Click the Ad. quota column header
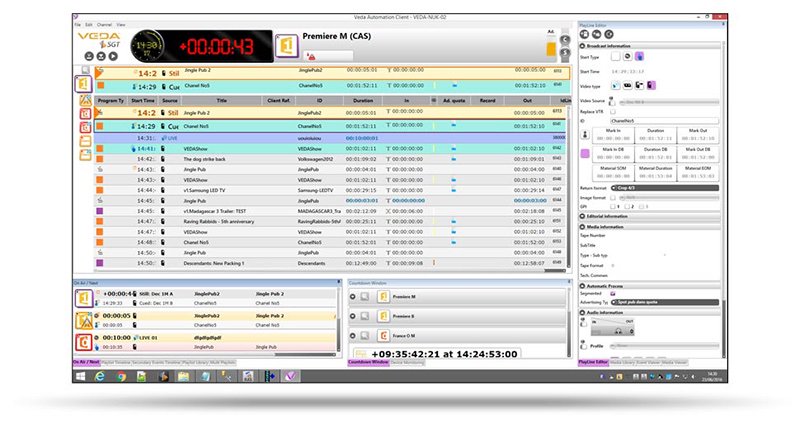Screen dimensions: 800x437 click(454, 100)
